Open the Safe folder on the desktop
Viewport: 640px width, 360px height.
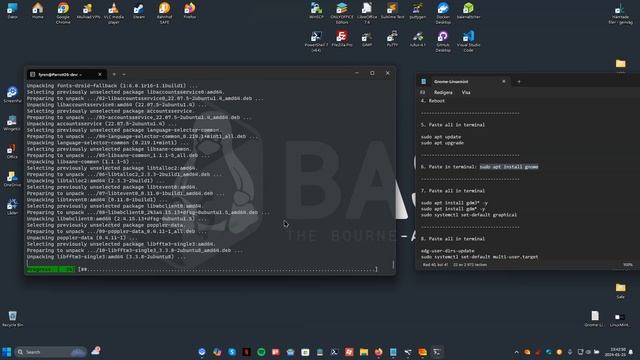(620, 291)
